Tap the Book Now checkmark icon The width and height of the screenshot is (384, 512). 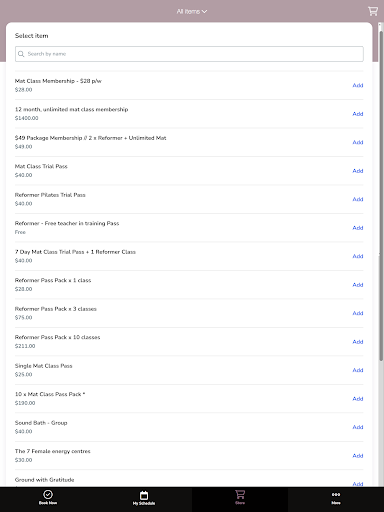[48, 494]
